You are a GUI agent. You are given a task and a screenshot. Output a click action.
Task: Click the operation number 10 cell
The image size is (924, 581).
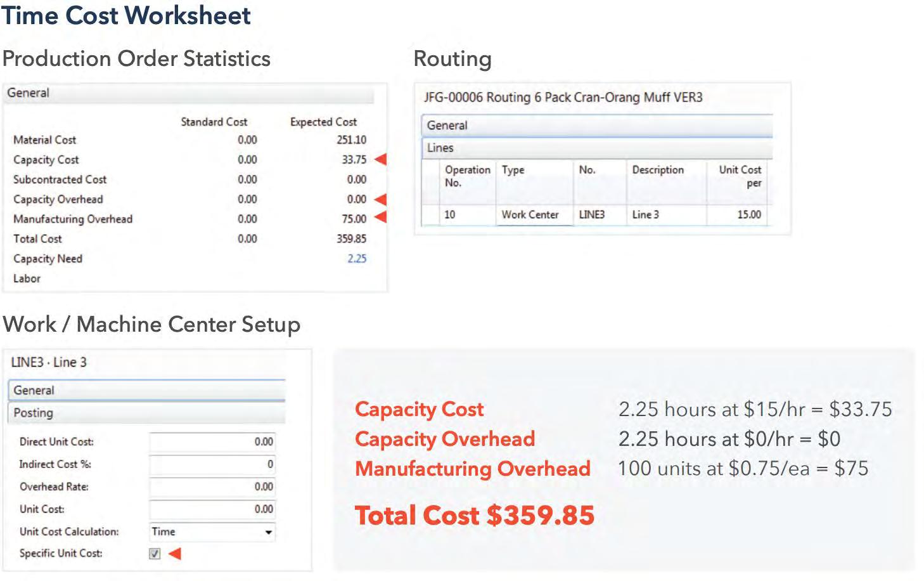click(x=468, y=214)
